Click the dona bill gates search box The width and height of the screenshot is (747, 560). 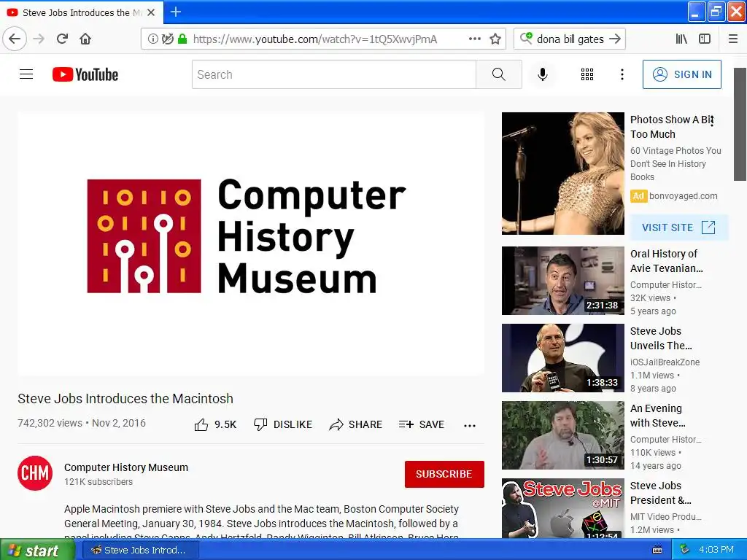pos(570,39)
